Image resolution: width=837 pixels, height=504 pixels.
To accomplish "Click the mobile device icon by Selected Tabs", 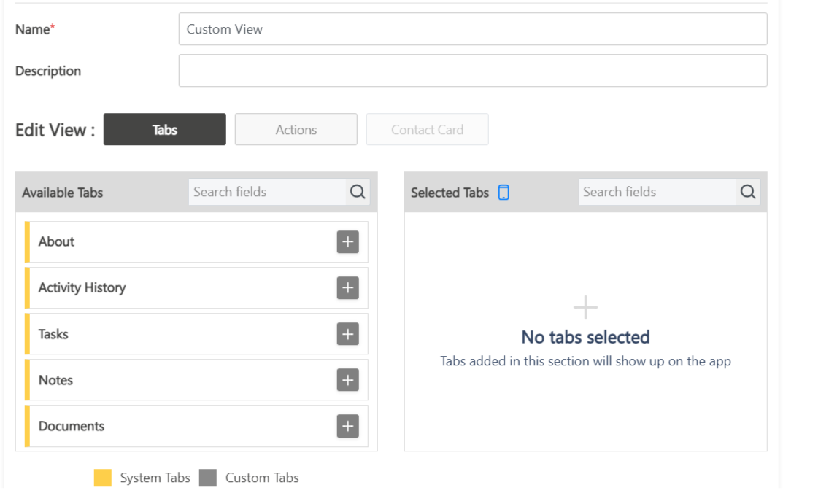I will [x=504, y=193].
